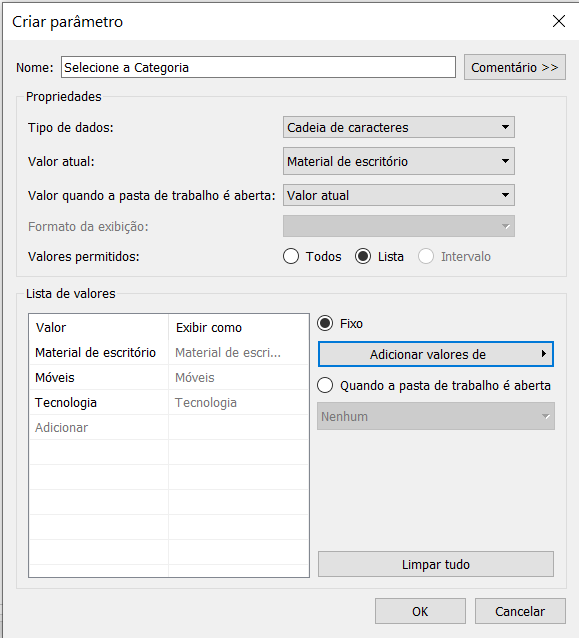This screenshot has height=638, width=579.
Task: Open the Adicionar valores de menu
Action: [x=435, y=354]
